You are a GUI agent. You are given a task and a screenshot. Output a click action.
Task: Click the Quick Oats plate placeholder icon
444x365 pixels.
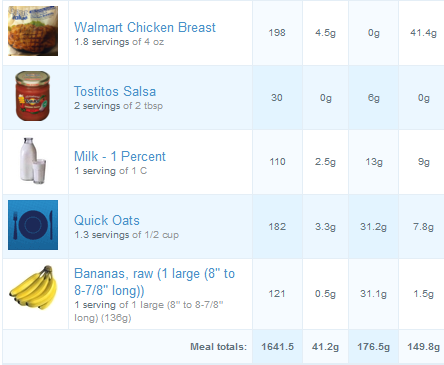[x=33, y=225]
